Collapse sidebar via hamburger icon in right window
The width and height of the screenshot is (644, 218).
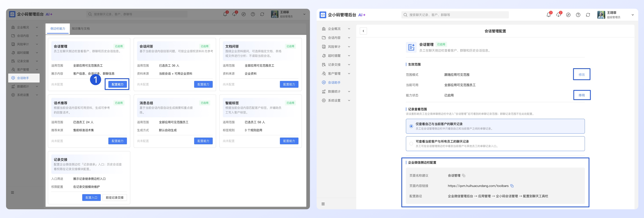323,204
